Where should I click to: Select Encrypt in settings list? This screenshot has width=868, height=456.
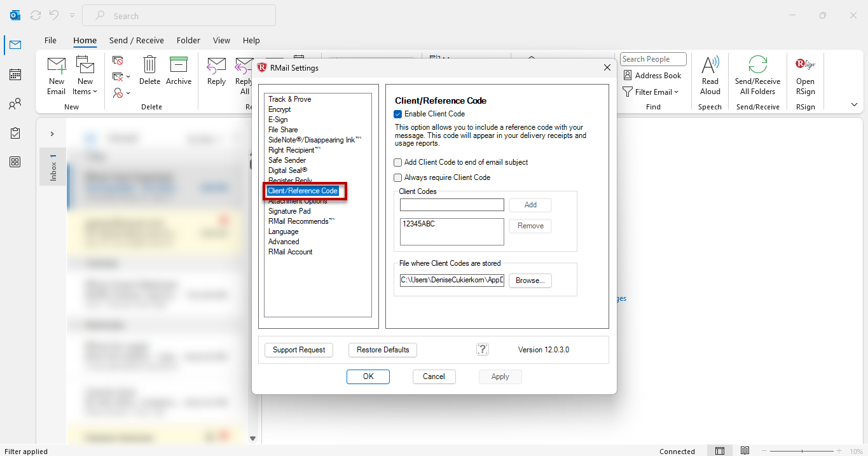click(x=280, y=109)
